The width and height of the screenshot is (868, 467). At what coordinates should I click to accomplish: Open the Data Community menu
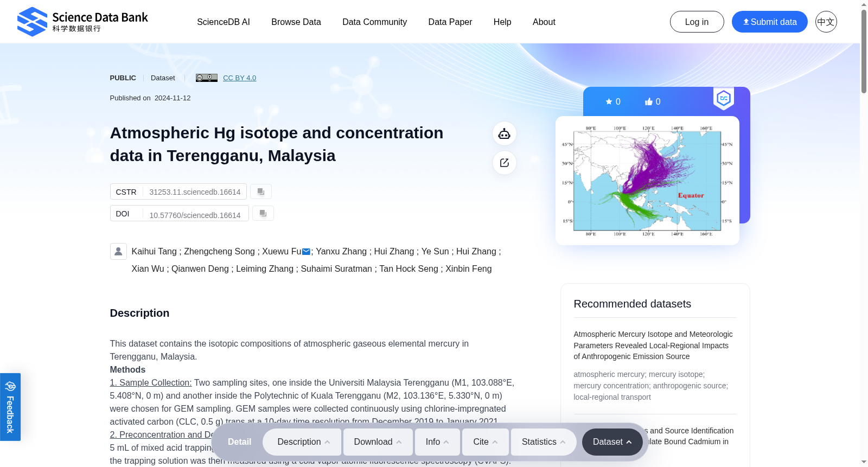(x=374, y=22)
